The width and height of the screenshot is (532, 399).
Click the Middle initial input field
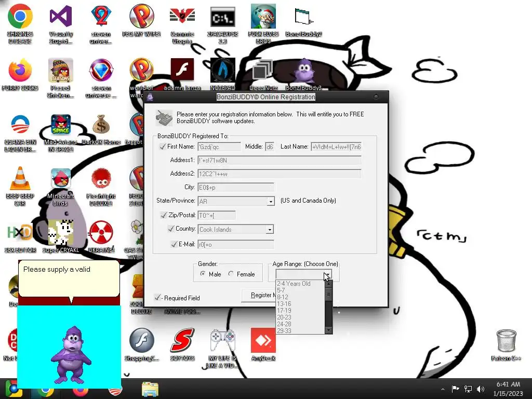click(270, 147)
